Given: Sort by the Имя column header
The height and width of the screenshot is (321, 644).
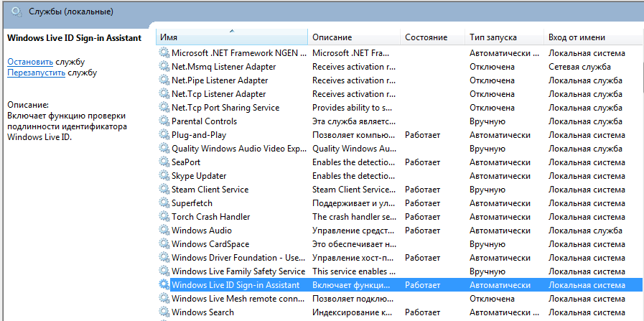Looking at the screenshot, I should 232,37.
